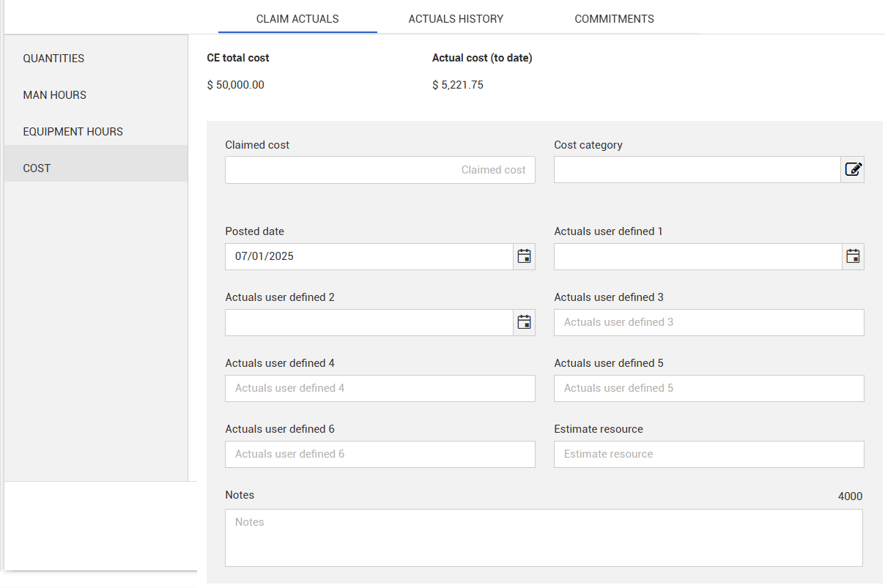Open the Cost category edit picker icon
Screen dimensions: 885x588
(x=853, y=170)
